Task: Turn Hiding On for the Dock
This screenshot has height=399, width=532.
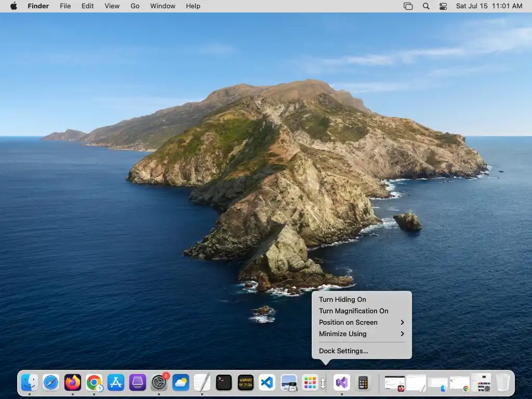Action: (x=342, y=299)
